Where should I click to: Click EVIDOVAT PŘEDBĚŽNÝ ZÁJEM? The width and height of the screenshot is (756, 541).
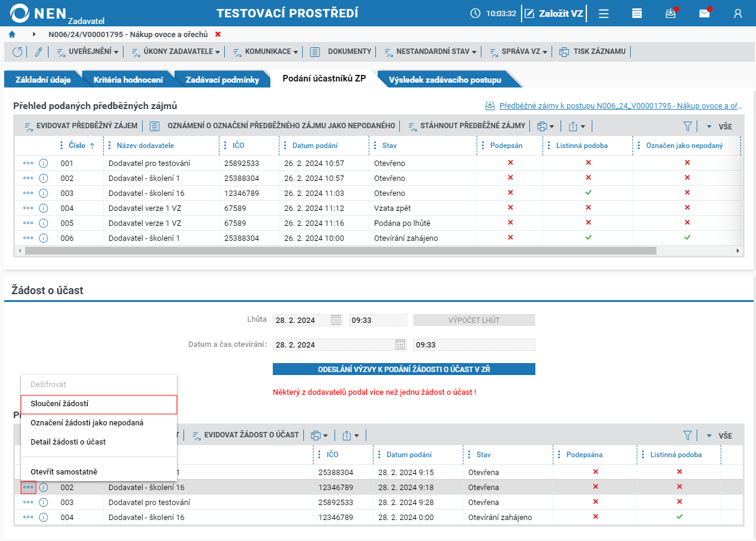coord(81,126)
